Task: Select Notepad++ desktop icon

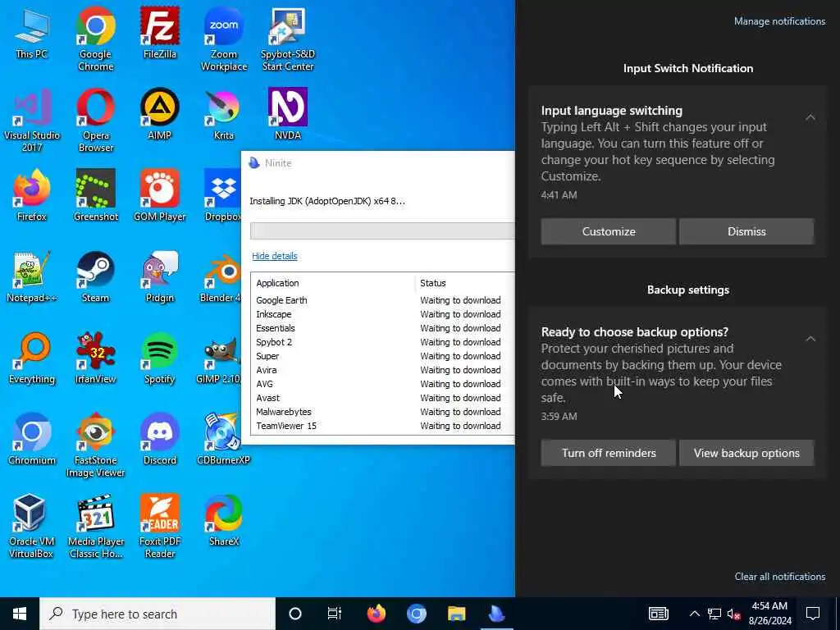Action: (32, 277)
